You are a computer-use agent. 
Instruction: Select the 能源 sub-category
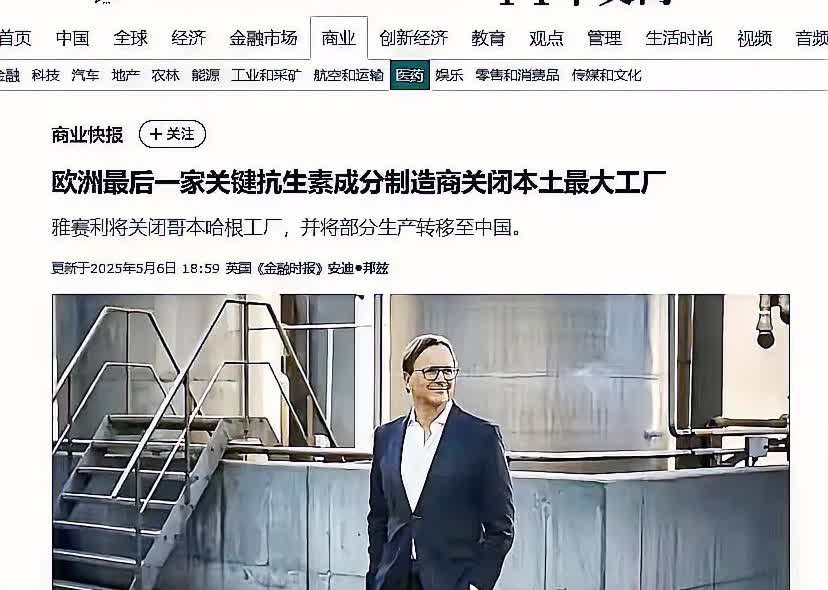pos(205,75)
